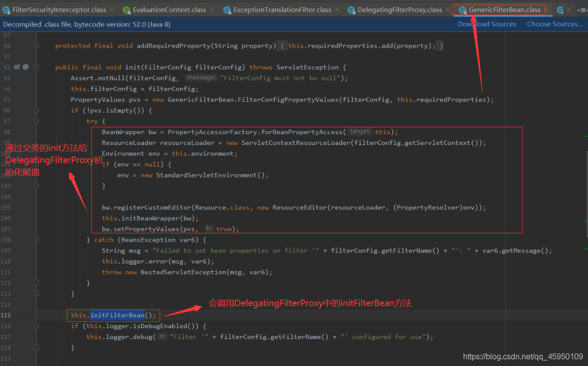Select GenericFilterBean.class tab

pyautogui.click(x=504, y=10)
